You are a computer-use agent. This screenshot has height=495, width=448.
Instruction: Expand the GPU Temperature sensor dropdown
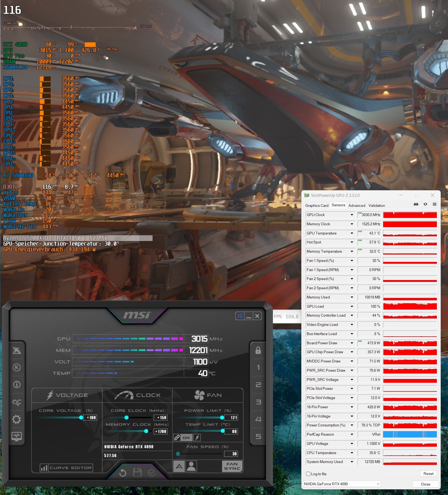click(352, 233)
